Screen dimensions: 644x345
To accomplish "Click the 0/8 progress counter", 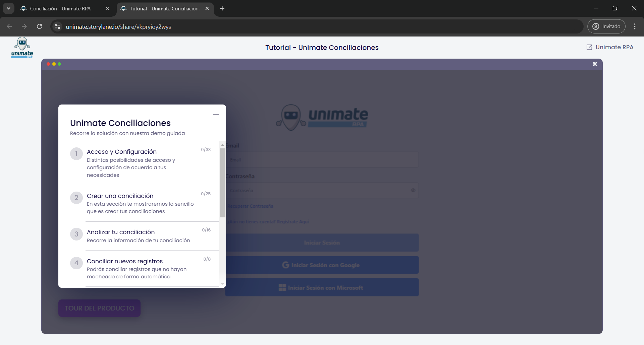I will pos(207,259).
